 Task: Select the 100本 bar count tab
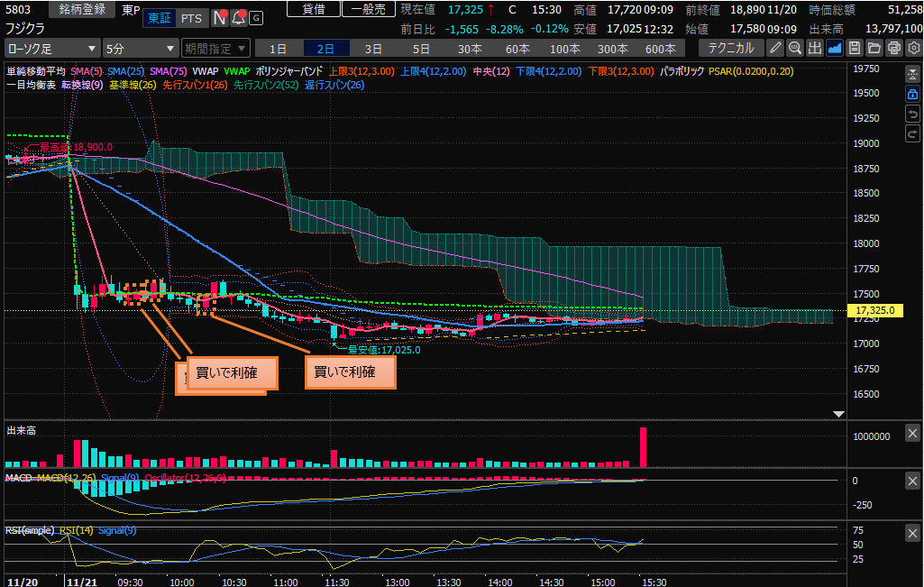coord(564,48)
